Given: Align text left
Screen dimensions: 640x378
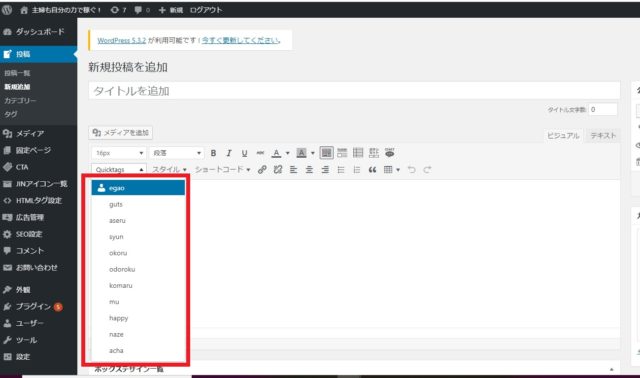Looking at the screenshot, I should [x=293, y=169].
